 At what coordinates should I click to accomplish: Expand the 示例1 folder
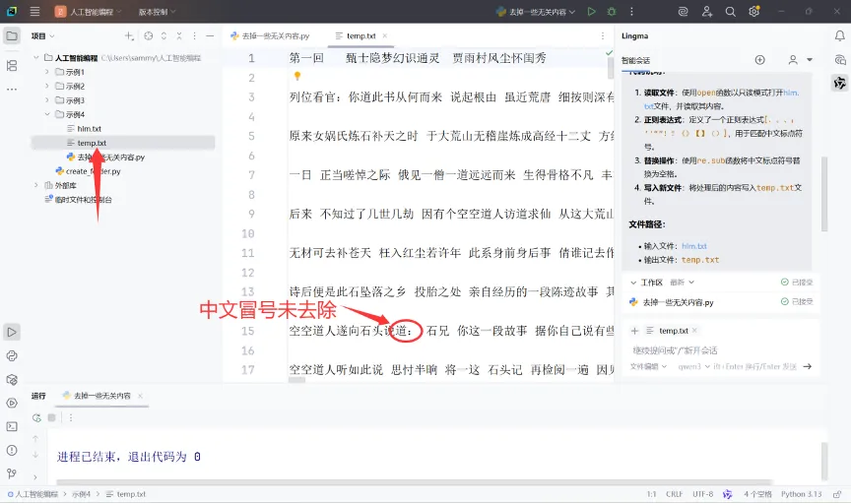pos(46,72)
